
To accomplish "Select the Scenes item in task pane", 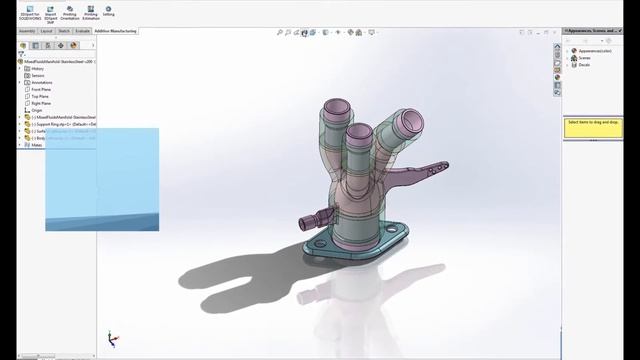I will pyautogui.click(x=581, y=58).
